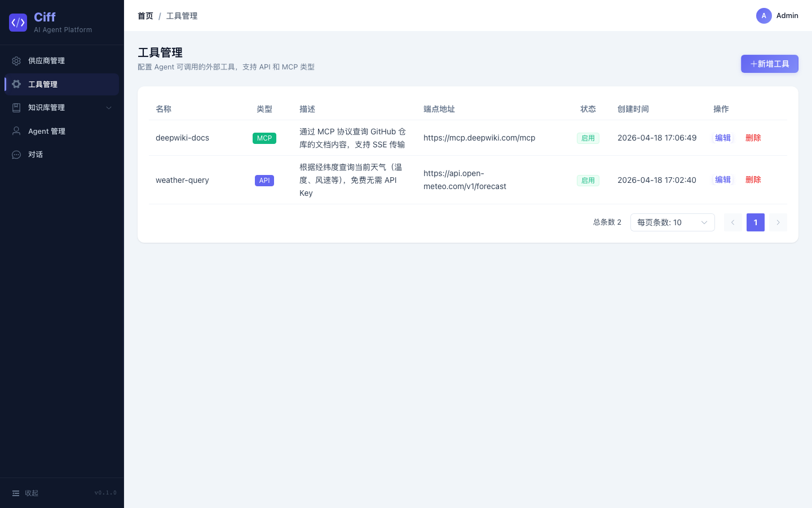Image resolution: width=812 pixels, height=508 pixels.
Task: Click the Ciff logo icon
Action: [x=18, y=23]
